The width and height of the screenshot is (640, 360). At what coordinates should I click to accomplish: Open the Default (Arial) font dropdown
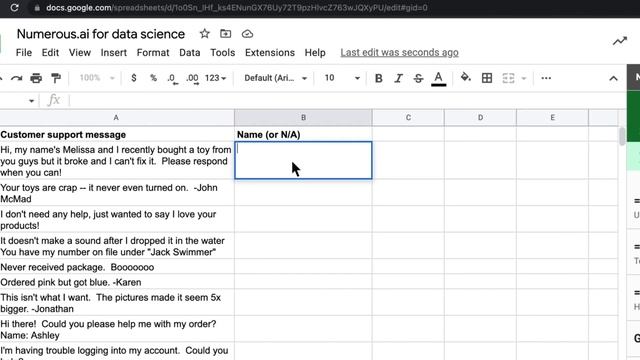click(276, 78)
